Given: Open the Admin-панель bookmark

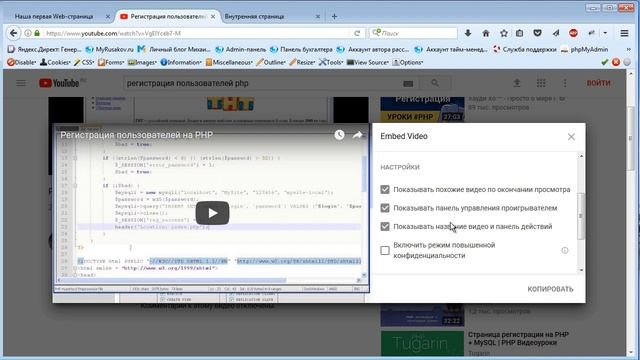Looking at the screenshot, I should click(x=241, y=49).
